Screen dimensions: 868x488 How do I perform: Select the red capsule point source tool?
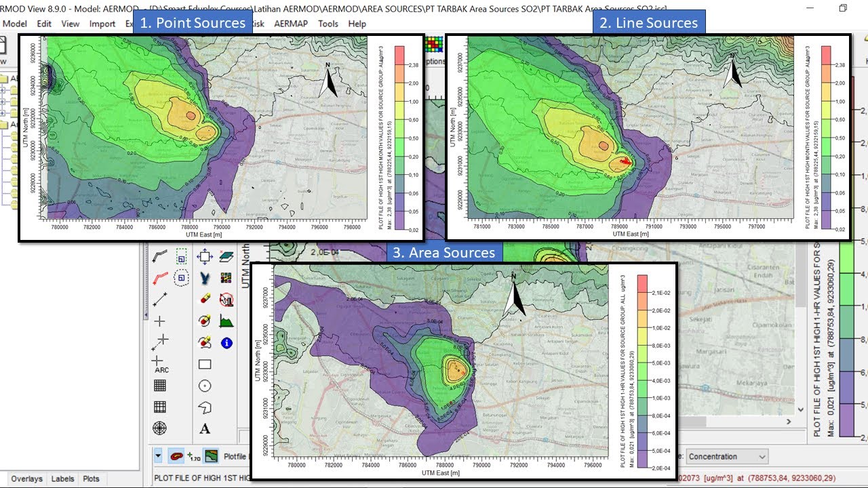(205, 299)
